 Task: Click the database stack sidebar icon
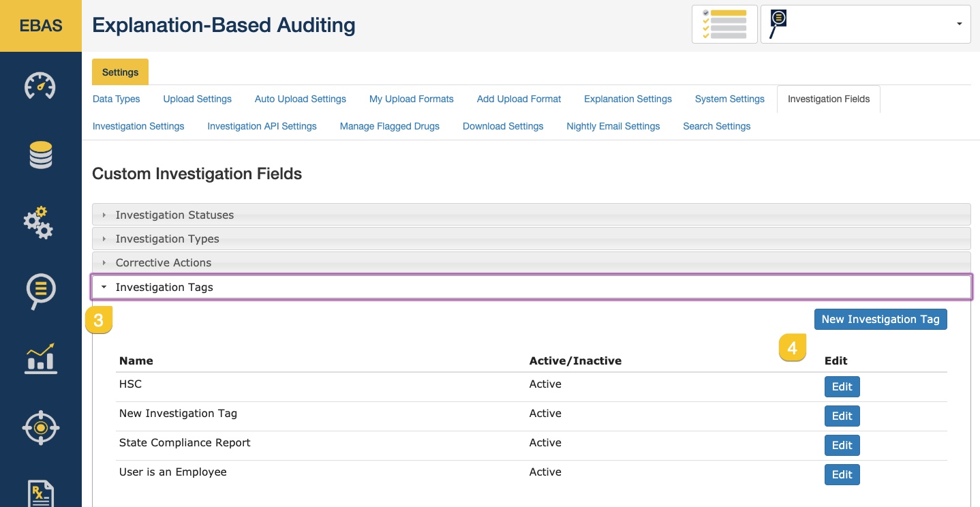[x=40, y=155]
